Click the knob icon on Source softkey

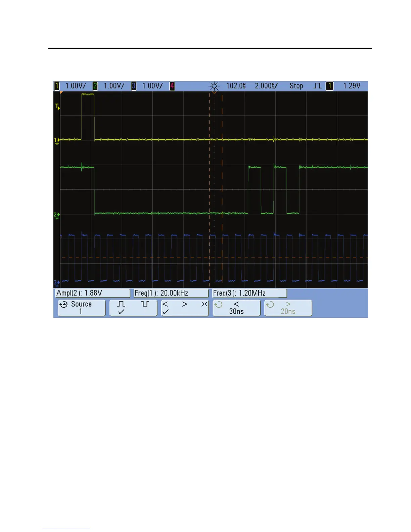(x=63, y=305)
